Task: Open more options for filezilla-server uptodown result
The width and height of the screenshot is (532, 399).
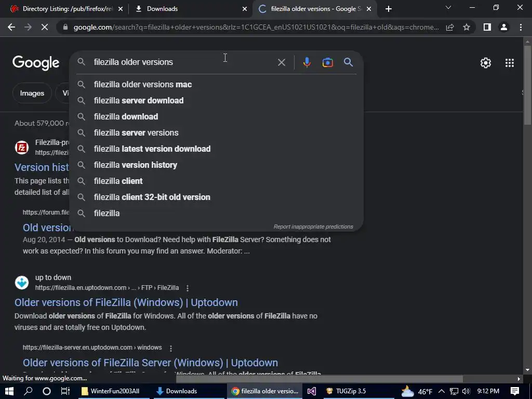Action: pos(171,348)
